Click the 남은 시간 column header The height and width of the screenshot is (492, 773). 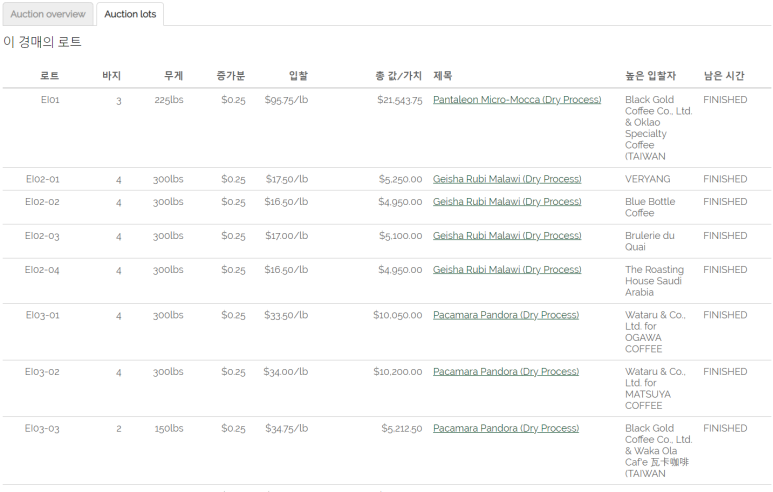[724, 75]
